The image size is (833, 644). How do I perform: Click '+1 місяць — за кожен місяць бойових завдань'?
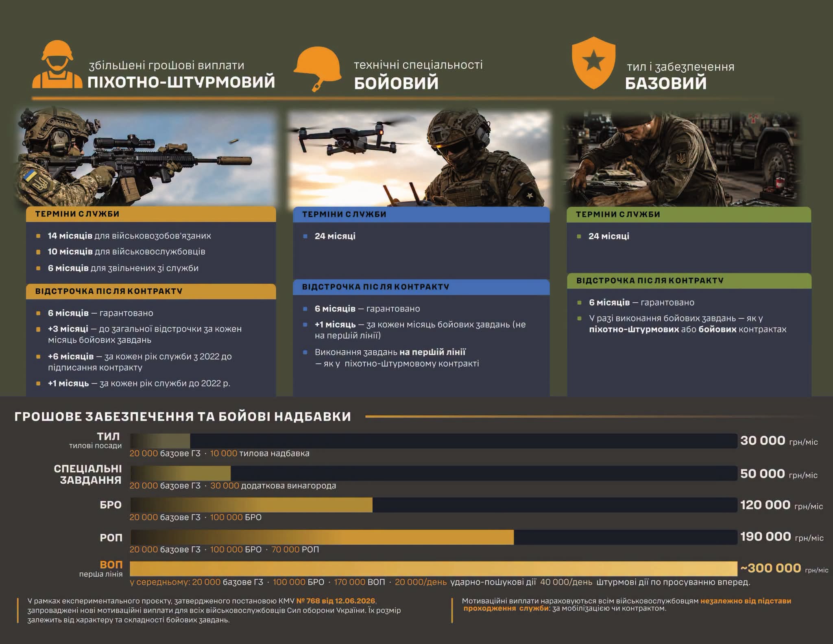(420, 330)
